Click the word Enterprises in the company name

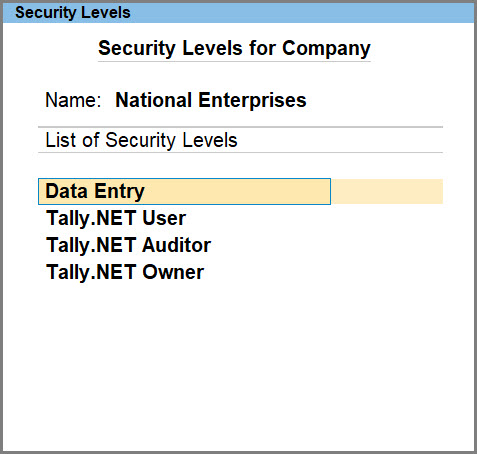click(252, 100)
